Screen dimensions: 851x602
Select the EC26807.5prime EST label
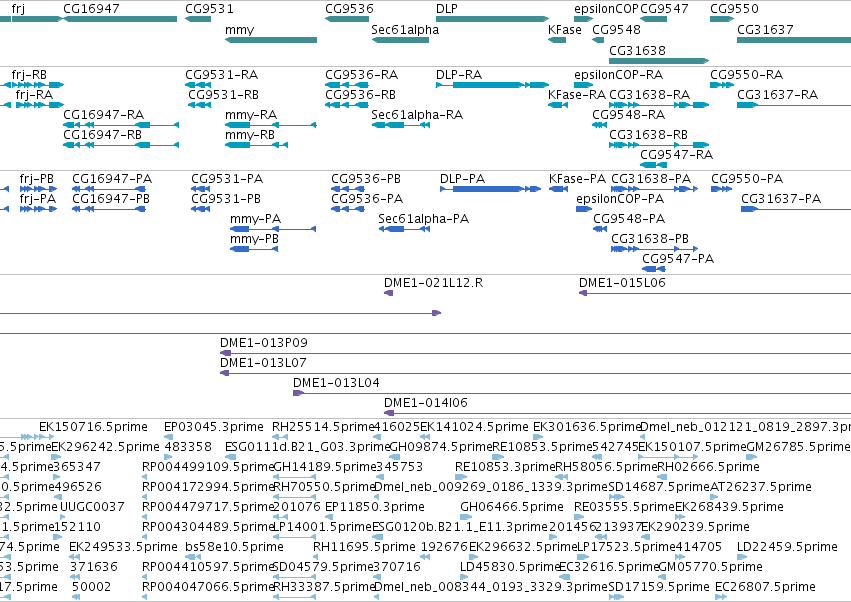click(x=765, y=587)
